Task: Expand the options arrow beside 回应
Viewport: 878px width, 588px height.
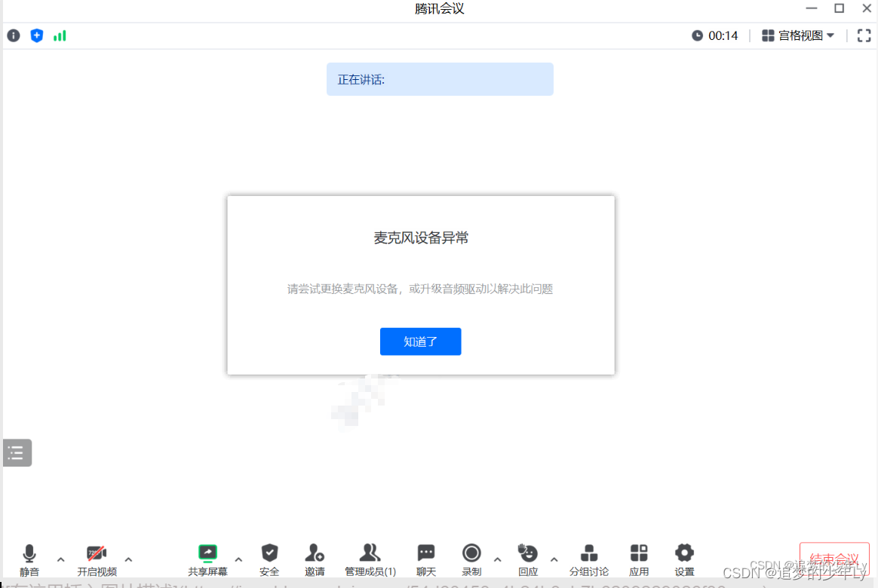Action: [554, 559]
